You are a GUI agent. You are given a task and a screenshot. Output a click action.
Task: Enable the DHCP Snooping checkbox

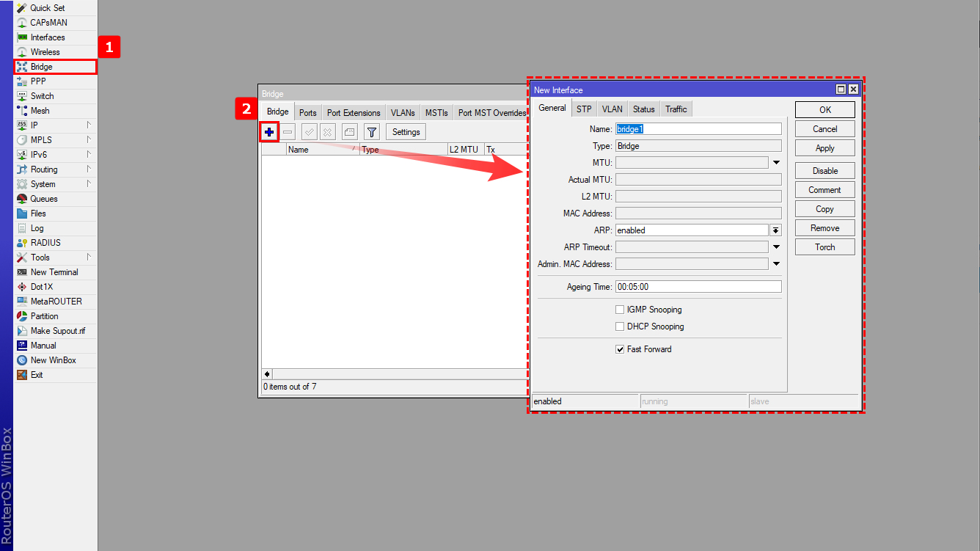(620, 326)
